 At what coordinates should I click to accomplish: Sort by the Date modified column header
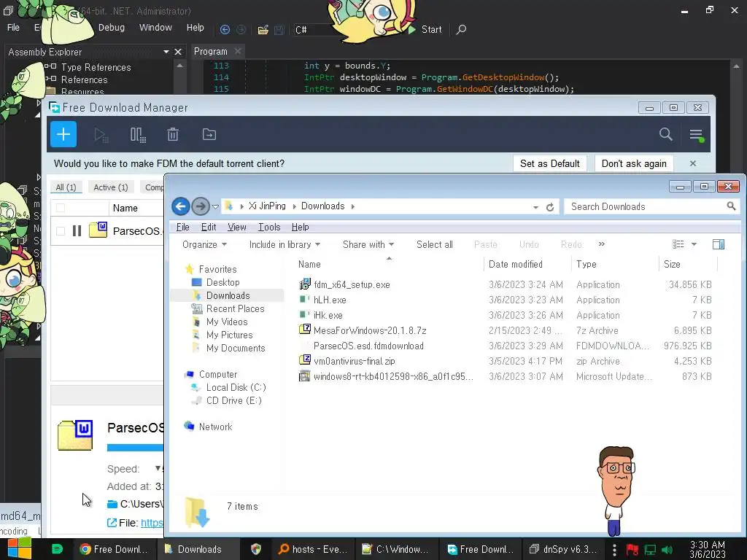click(x=516, y=264)
